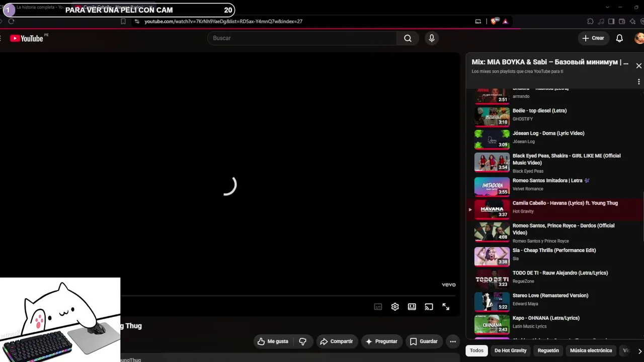Open the notifications bell
644x362 pixels.
coord(620,38)
